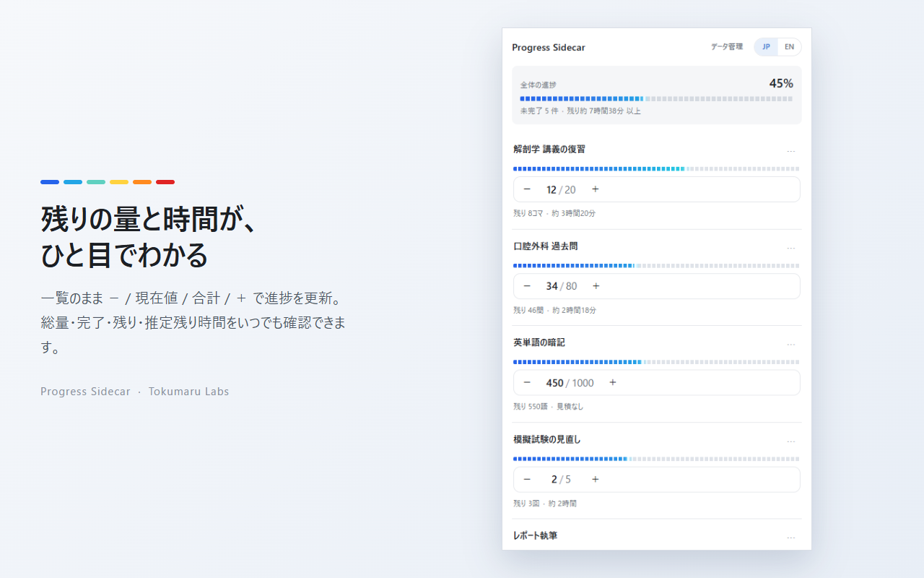The width and height of the screenshot is (924, 578).
Task: Open the more menu for レポート執筆
Action: tap(791, 538)
